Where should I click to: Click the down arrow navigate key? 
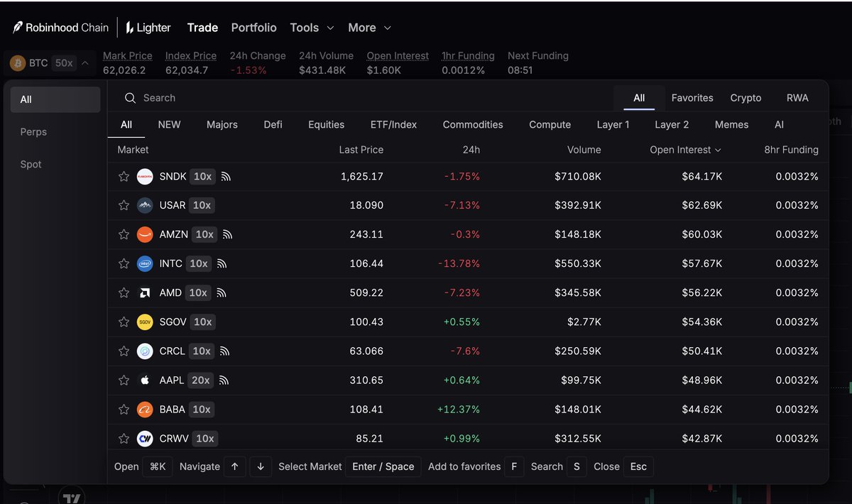pyautogui.click(x=261, y=466)
